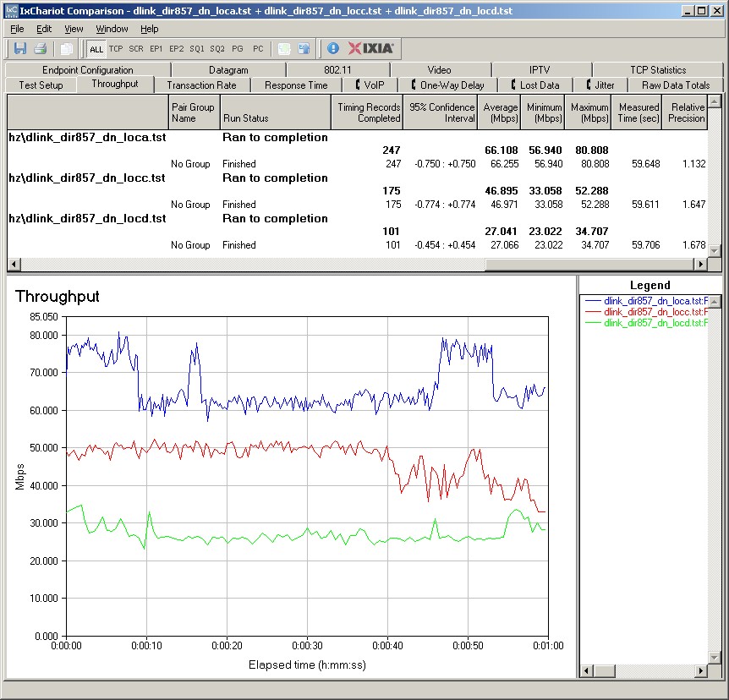729x700 pixels.
Task: Click the Minimum (Mbps) column header
Action: [543, 112]
